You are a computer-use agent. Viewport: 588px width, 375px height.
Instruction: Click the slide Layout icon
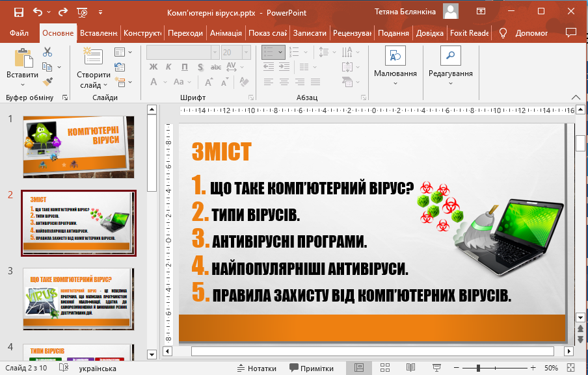pyautogui.click(x=120, y=52)
